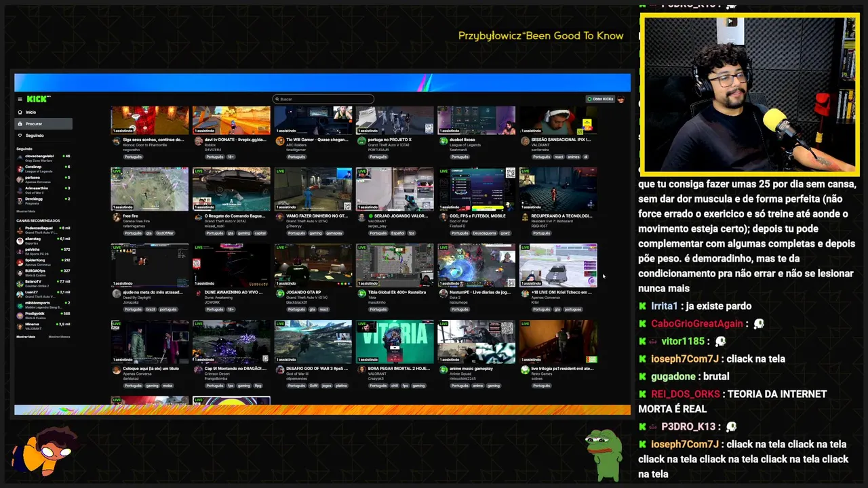Image resolution: width=868 pixels, height=488 pixels.
Task: Open allanstag recommended channel
Action: click(x=44, y=240)
